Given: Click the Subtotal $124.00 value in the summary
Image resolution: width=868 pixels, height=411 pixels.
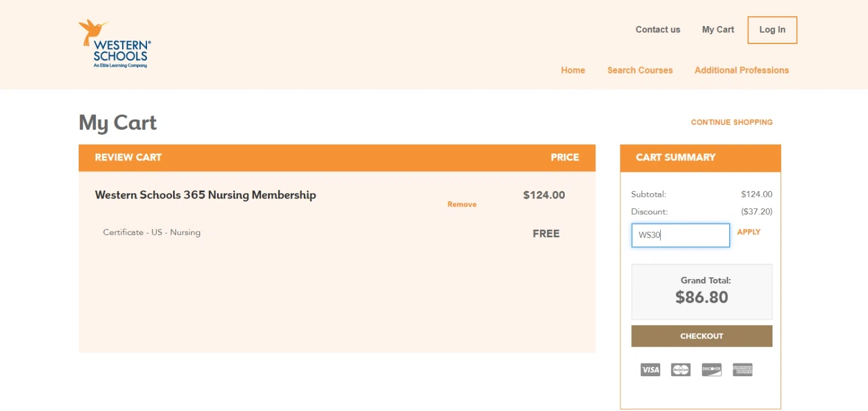Looking at the screenshot, I should [757, 194].
